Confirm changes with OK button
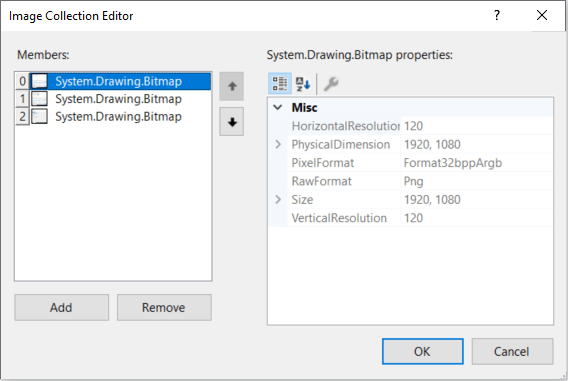 (422, 351)
